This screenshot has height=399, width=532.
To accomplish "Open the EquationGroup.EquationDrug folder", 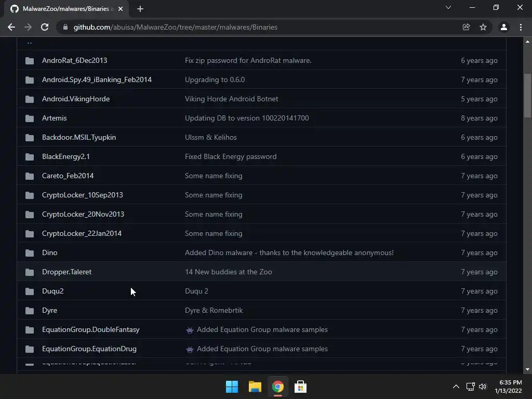I will [x=89, y=349].
